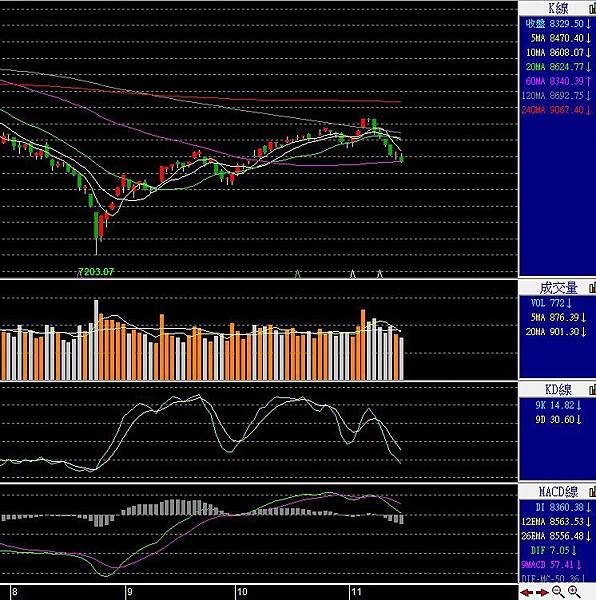The height and width of the screenshot is (600, 596).
Task: Click the tallest white volume bar
Action: (x=96, y=340)
